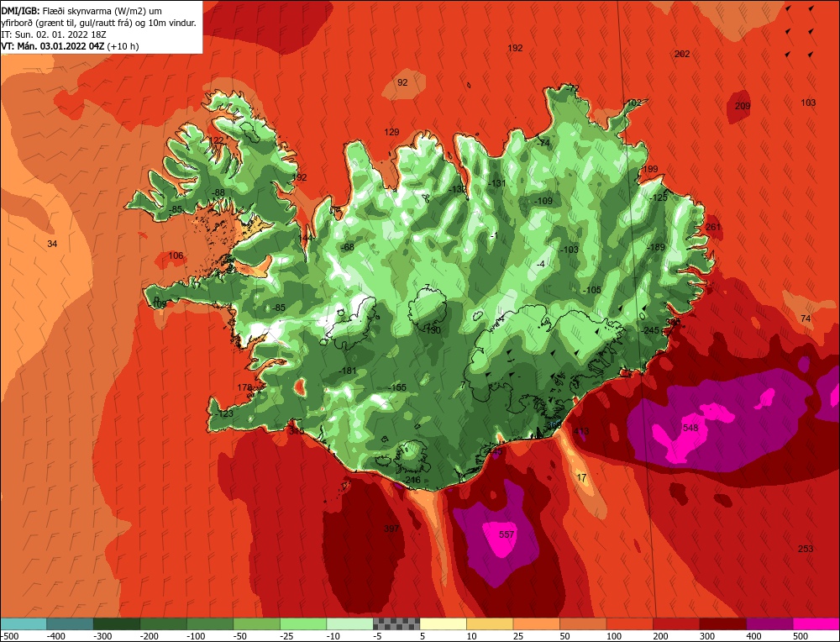The image size is (840, 642).
Task: Click the dark teal swatch between -400 and -300
Action: click(x=71, y=624)
